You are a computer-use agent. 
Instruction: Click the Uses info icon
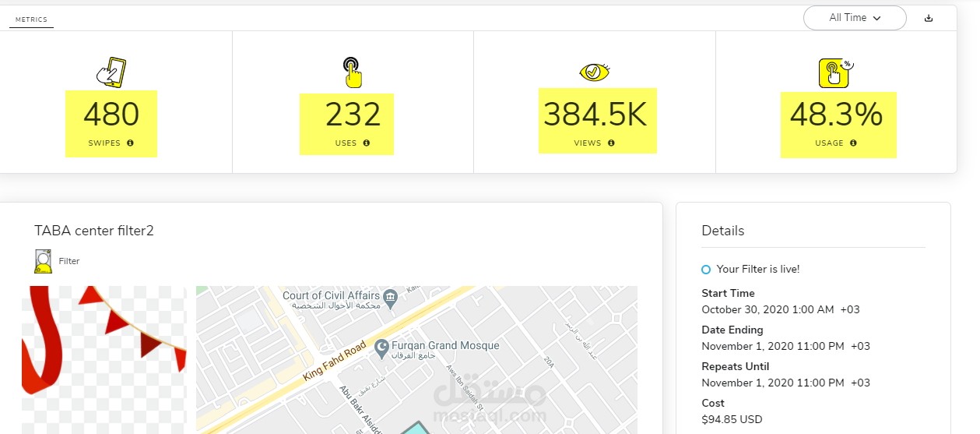366,143
